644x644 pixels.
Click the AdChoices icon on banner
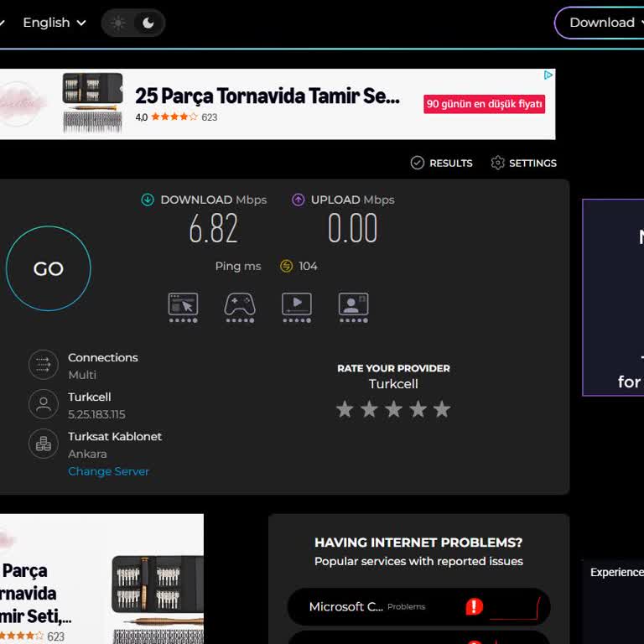[548, 75]
